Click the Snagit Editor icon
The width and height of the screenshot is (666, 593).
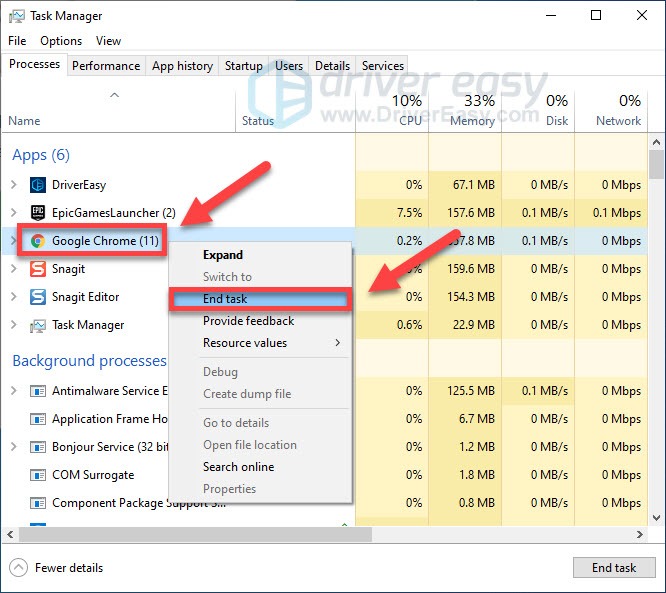pos(38,297)
